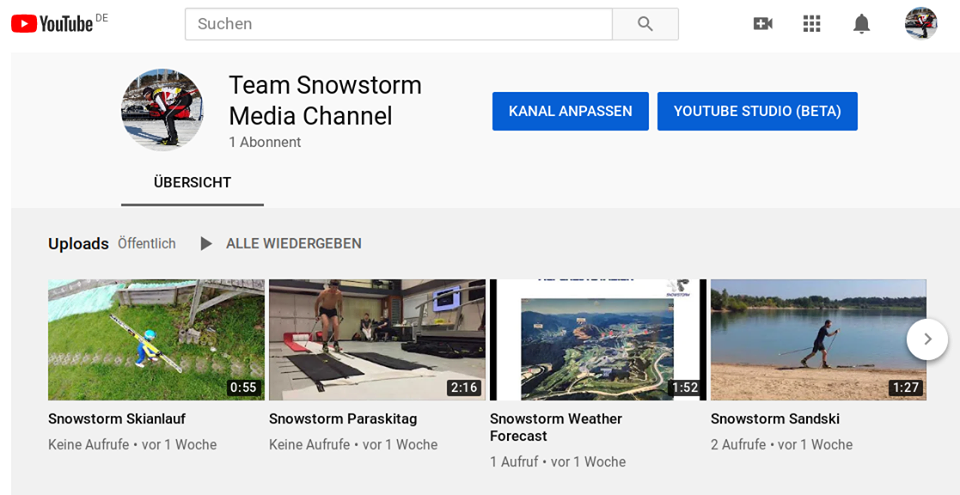Open YouTube Studio (Beta)

coord(757,111)
